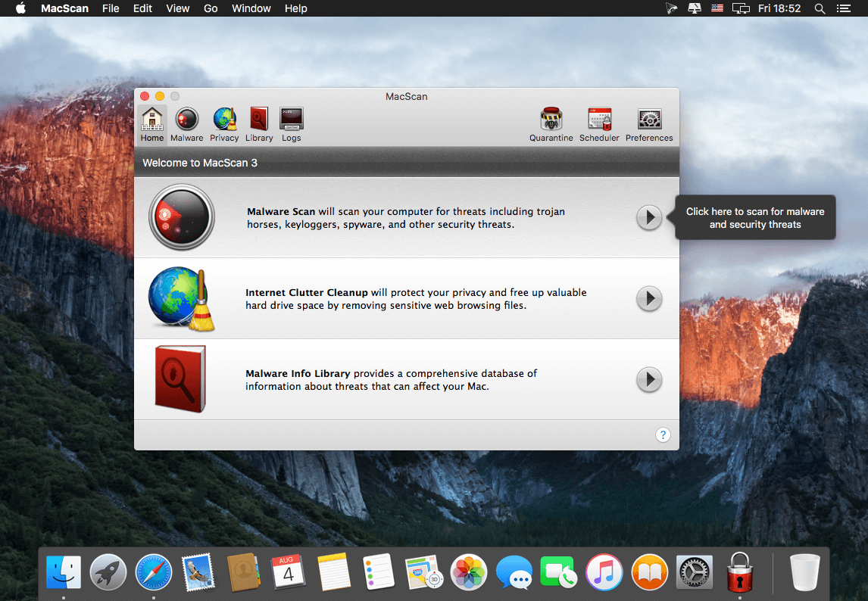This screenshot has height=601, width=868.
Task: Open the Scheduler toolbar item
Action: tap(599, 125)
